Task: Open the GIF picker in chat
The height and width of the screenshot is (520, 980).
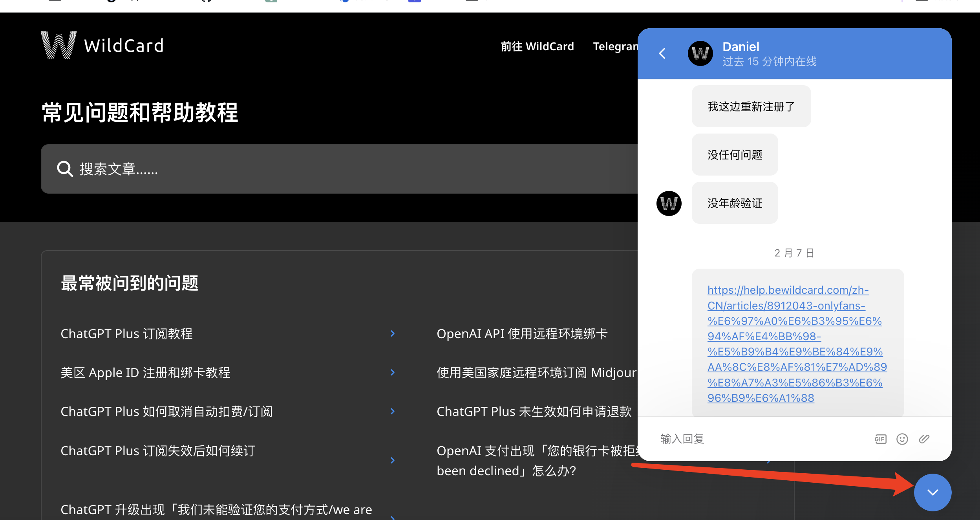Action: click(880, 439)
